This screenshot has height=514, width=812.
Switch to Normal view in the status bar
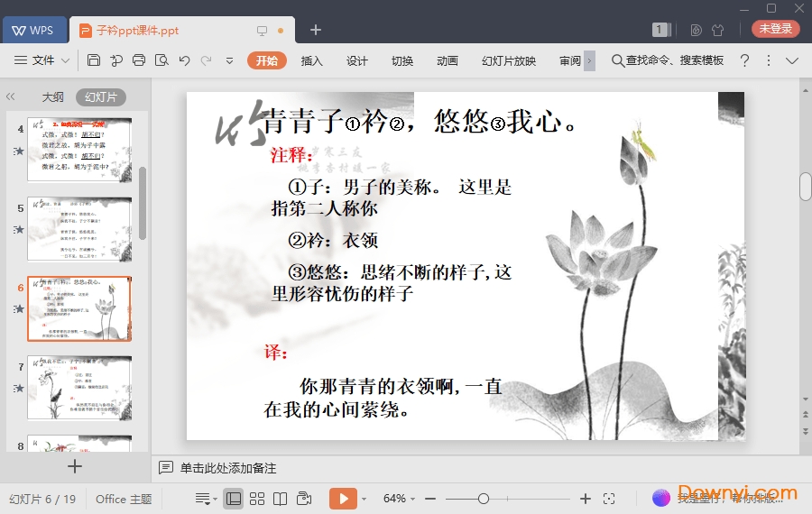coord(234,499)
